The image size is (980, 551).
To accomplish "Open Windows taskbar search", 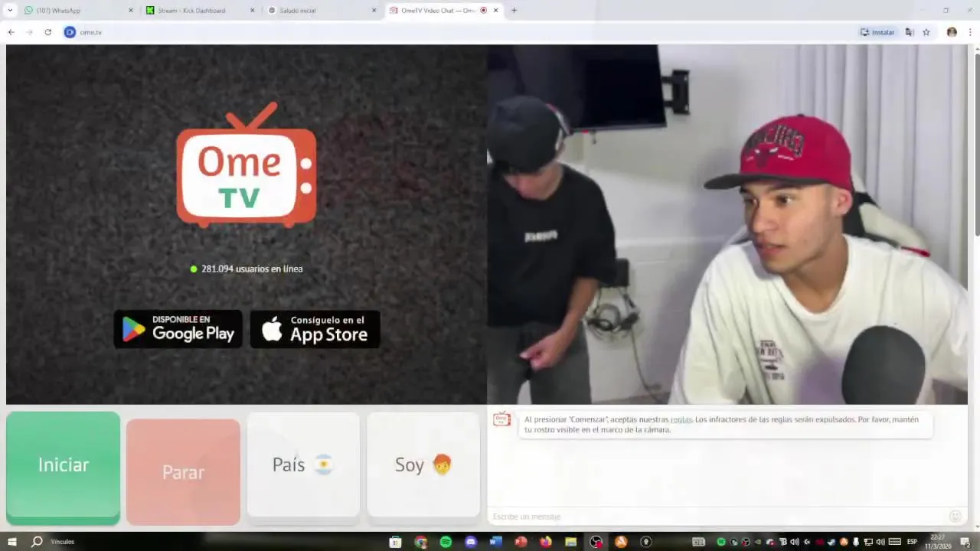I will click(37, 542).
